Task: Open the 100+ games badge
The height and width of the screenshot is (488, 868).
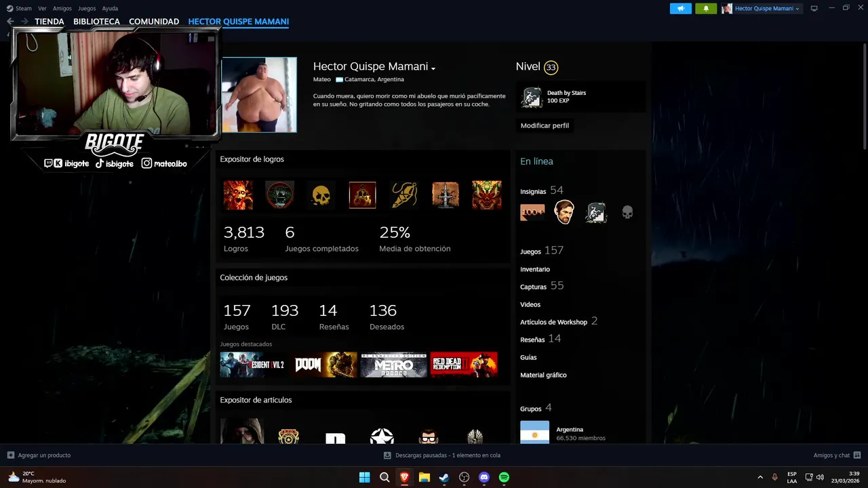Action: (x=532, y=213)
